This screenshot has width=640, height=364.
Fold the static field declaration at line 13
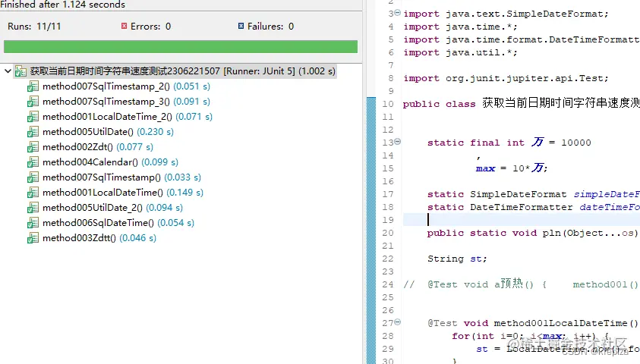click(398, 142)
